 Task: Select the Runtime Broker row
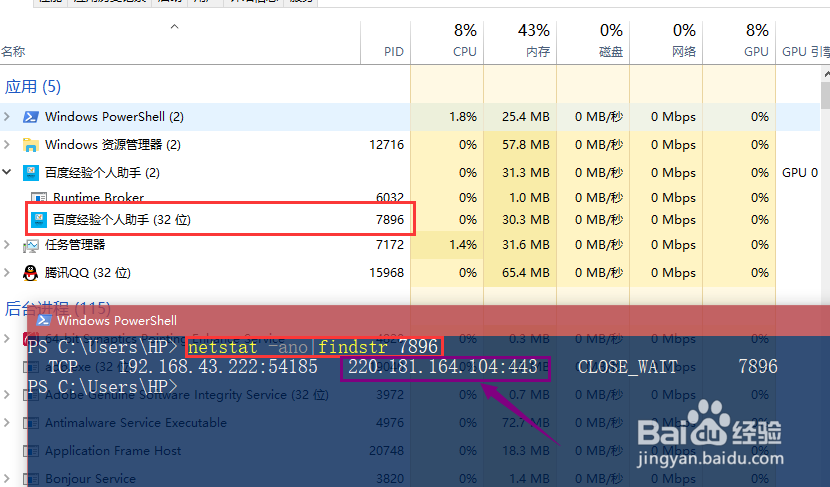click(410, 197)
